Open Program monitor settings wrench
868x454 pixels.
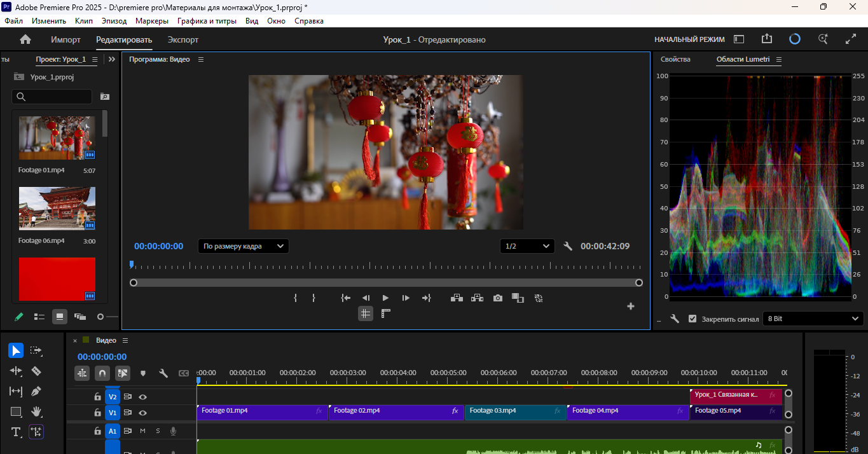point(568,246)
